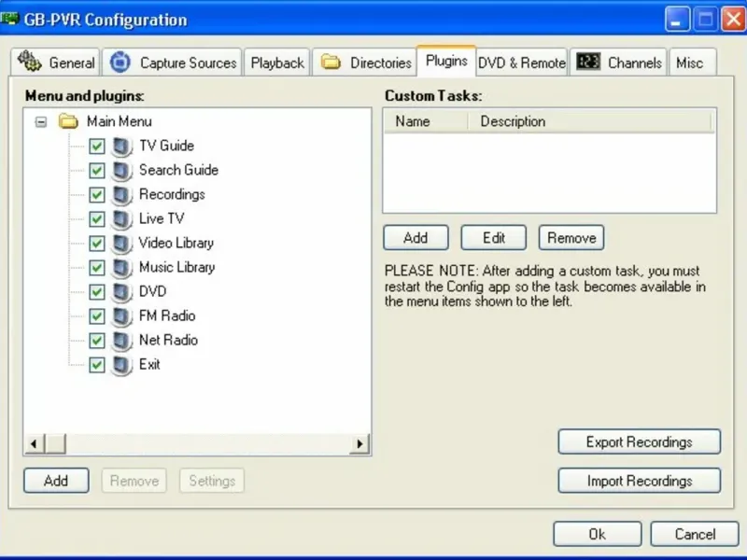Click the TV Guide plugin icon
The image size is (747, 560).
pyautogui.click(x=121, y=147)
